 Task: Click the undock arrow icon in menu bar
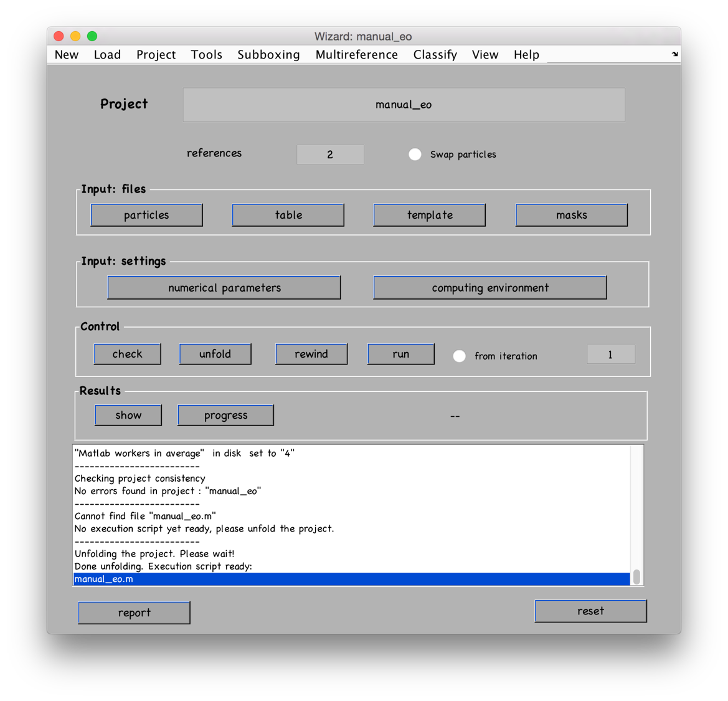tap(674, 54)
